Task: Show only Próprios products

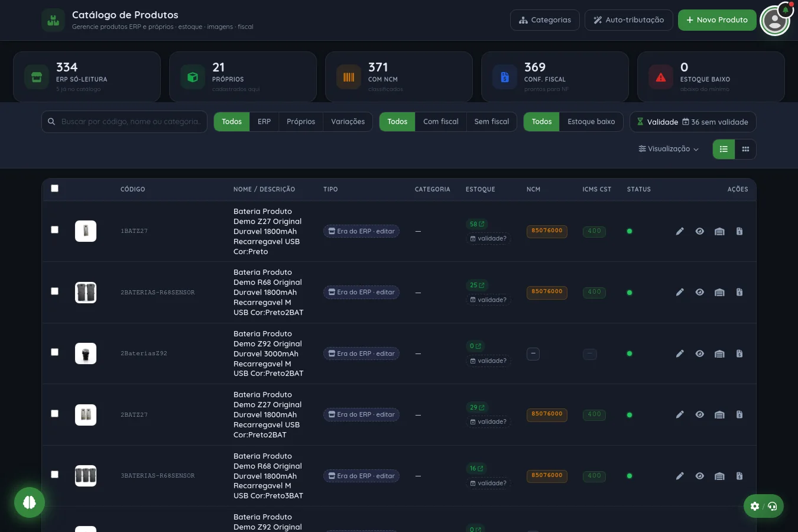Action: (301, 122)
